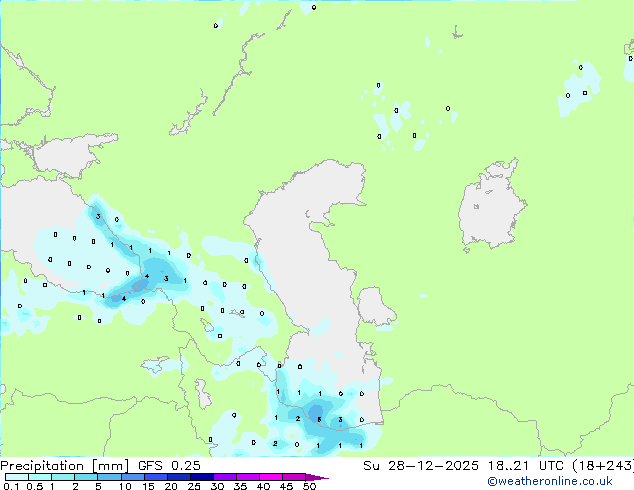Click the over-50 arrow tip of legend
This screenshot has width=634, height=490.
(x=317, y=477)
